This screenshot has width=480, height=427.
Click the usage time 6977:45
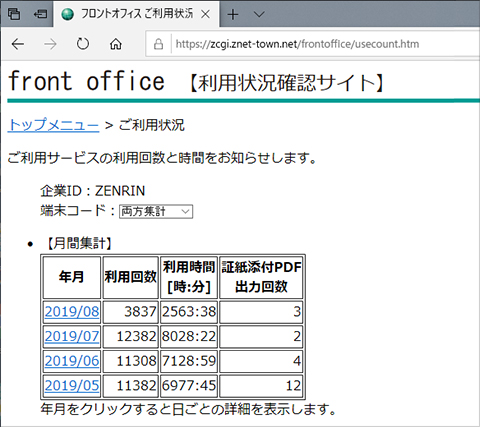tap(189, 386)
